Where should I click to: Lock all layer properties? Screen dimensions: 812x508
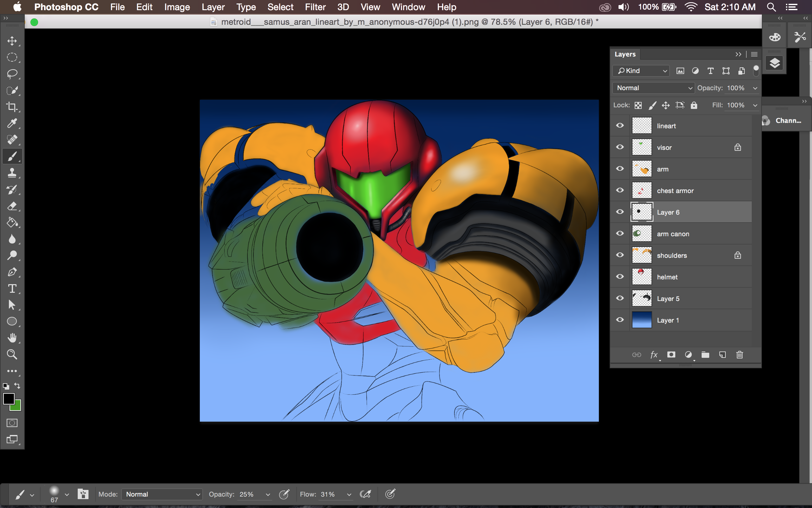coord(694,105)
